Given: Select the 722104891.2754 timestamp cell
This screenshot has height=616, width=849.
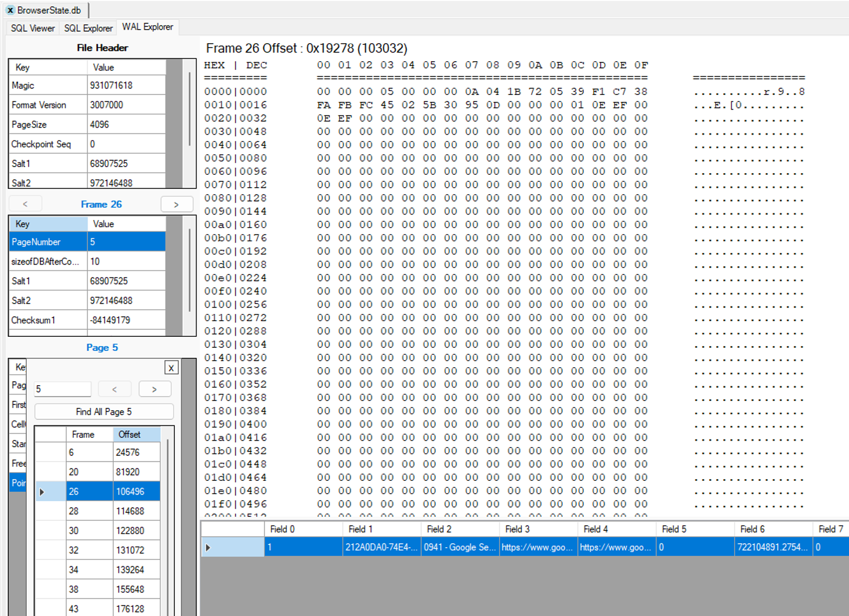Looking at the screenshot, I should 773,547.
